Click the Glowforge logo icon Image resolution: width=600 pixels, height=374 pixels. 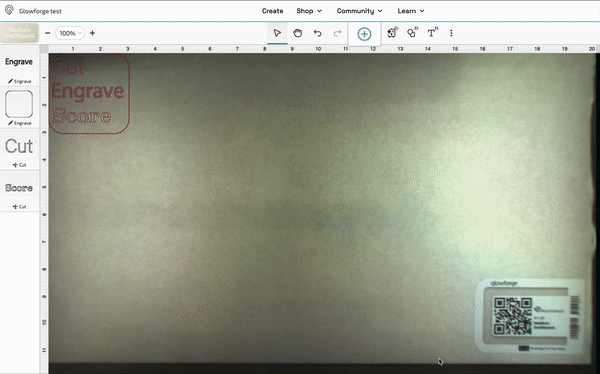click(9, 10)
